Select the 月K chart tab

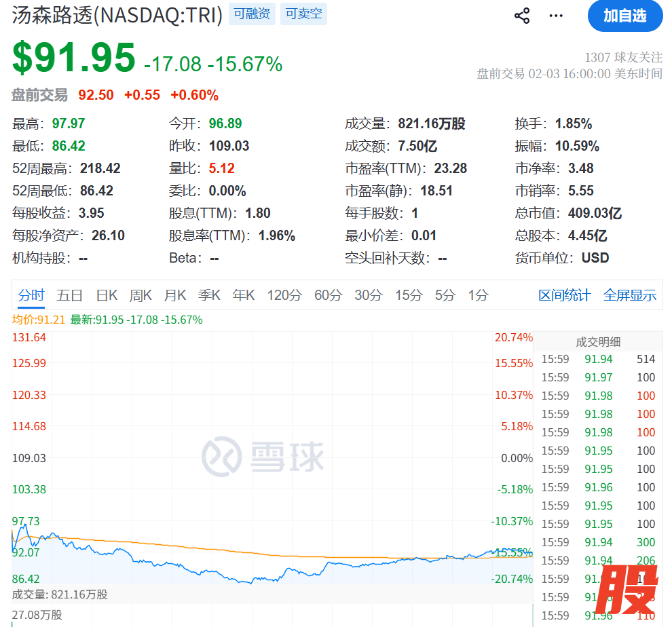click(x=175, y=295)
